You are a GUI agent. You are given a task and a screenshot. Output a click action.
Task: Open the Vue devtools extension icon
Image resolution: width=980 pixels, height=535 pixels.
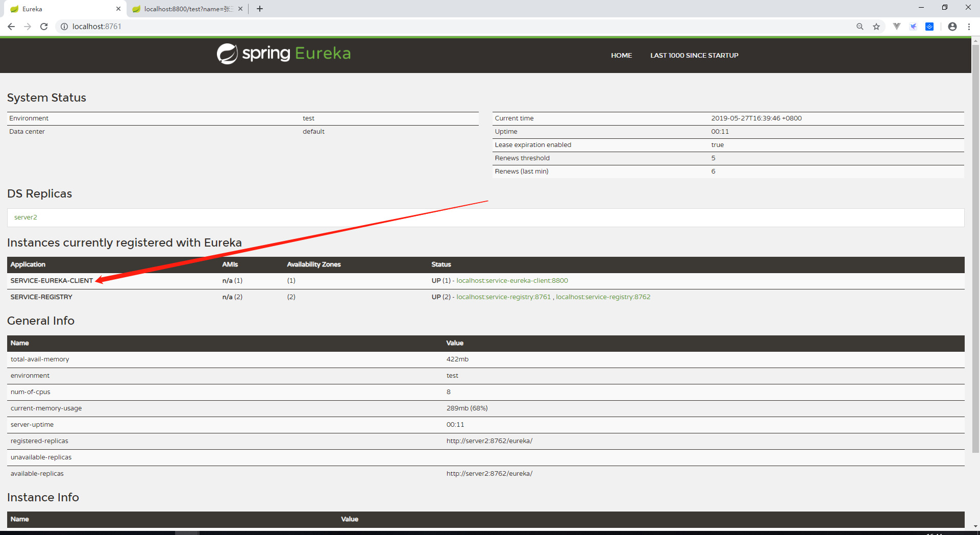897,27
